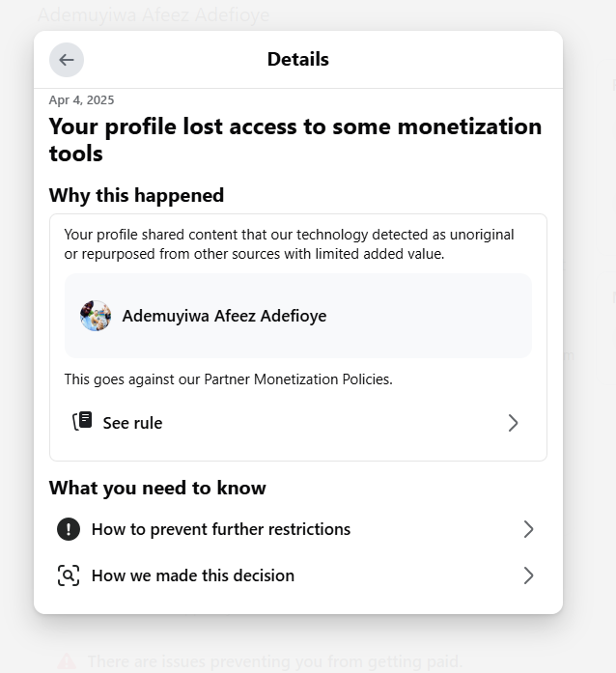Click the Partner Monetization Policies sentence
Viewport: 616px width, 673px height.
[x=229, y=379]
